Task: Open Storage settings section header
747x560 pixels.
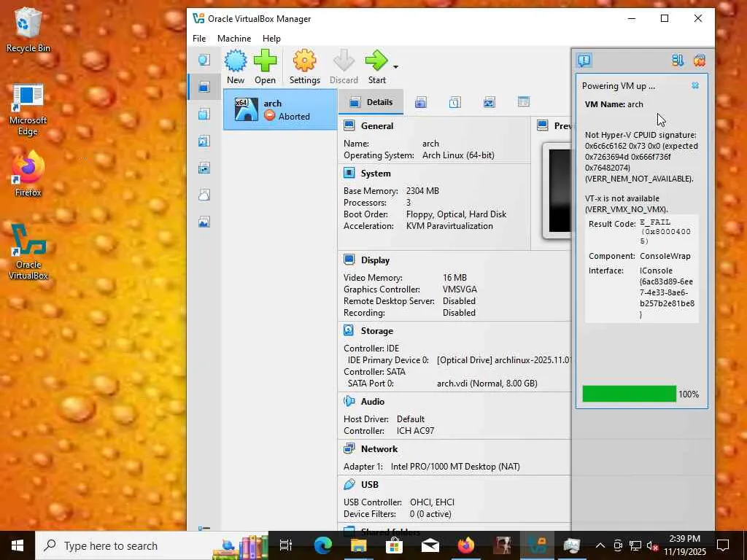Action: coord(377,330)
